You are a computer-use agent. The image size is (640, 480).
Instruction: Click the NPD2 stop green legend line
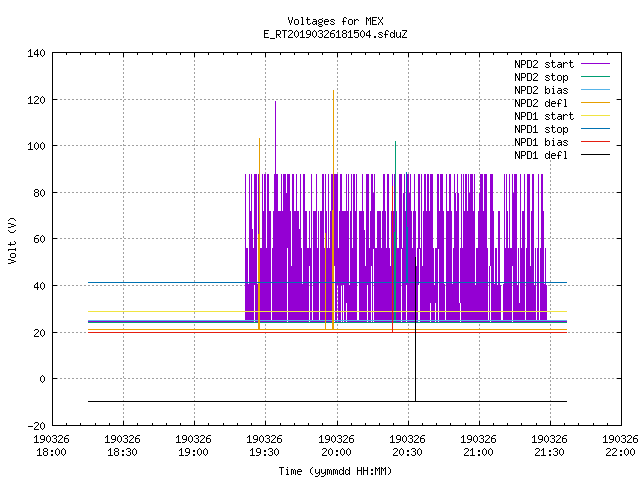click(x=595, y=76)
